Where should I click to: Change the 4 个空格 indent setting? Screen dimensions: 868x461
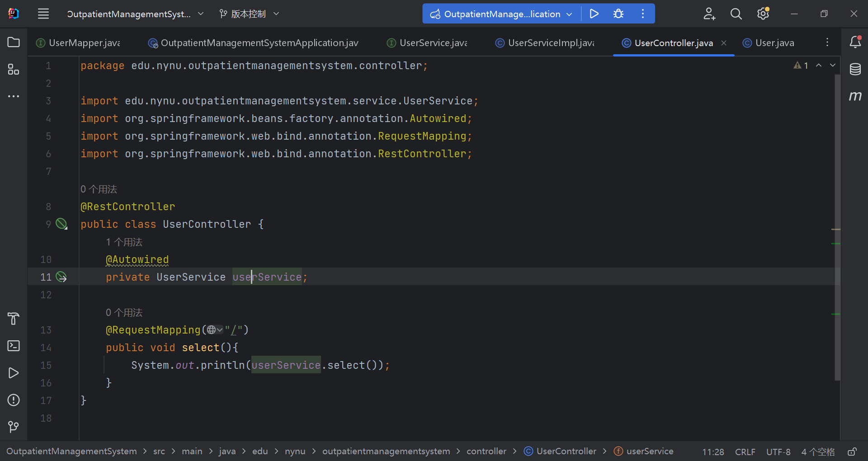[818, 452]
